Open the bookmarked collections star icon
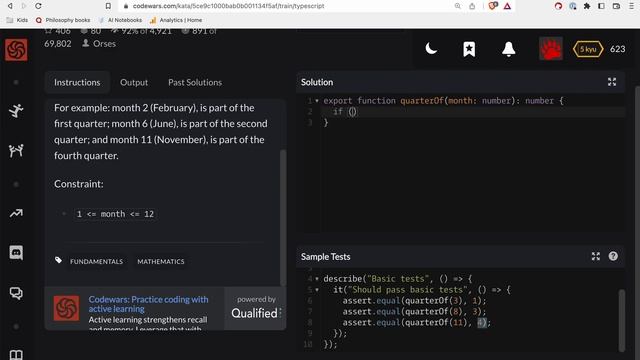This screenshot has height=360, width=640. click(469, 49)
